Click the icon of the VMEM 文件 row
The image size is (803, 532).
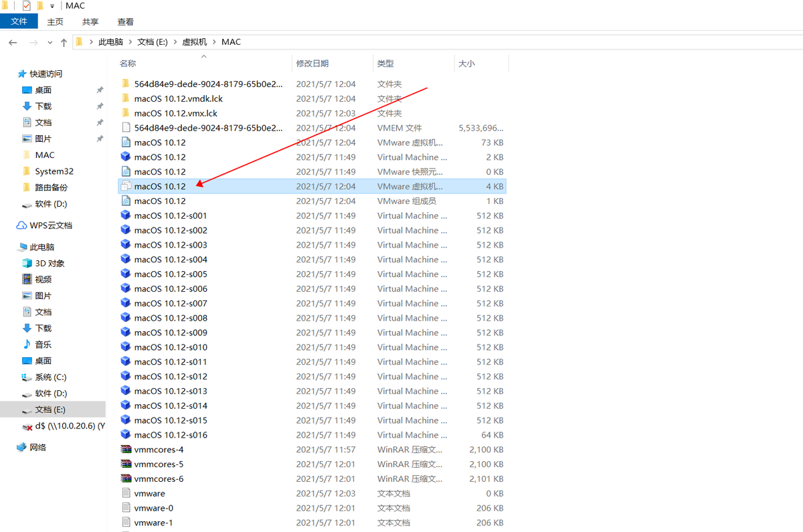coord(125,128)
